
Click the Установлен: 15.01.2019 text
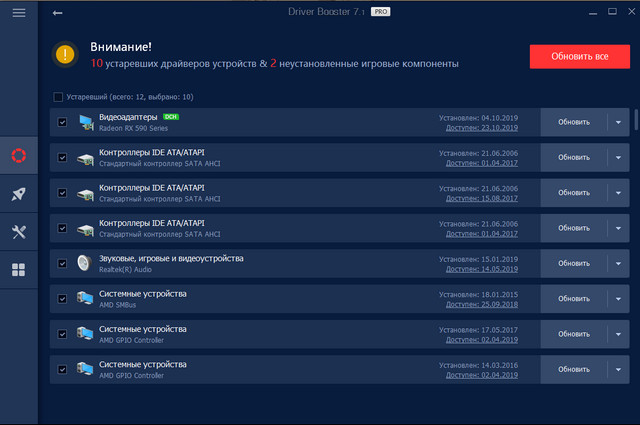478,259
